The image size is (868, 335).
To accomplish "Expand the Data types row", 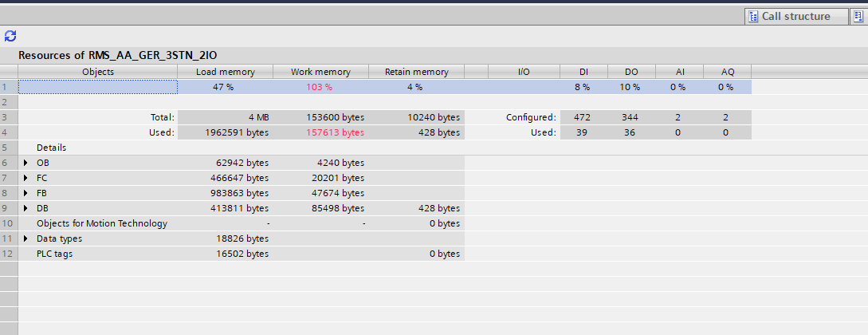I will pos(26,238).
